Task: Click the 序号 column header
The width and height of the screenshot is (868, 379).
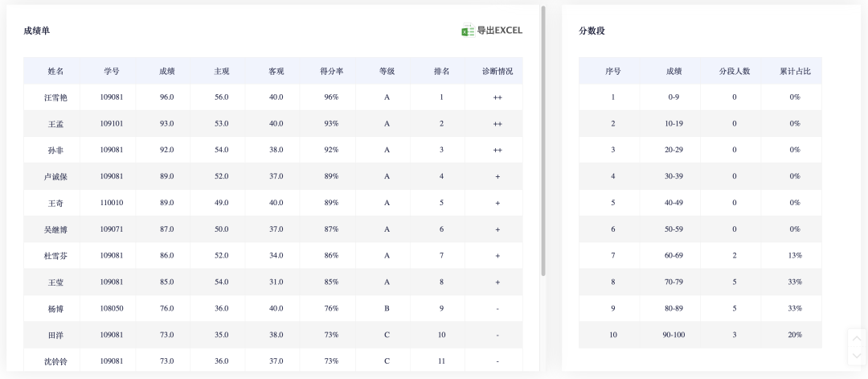Action: 612,71
